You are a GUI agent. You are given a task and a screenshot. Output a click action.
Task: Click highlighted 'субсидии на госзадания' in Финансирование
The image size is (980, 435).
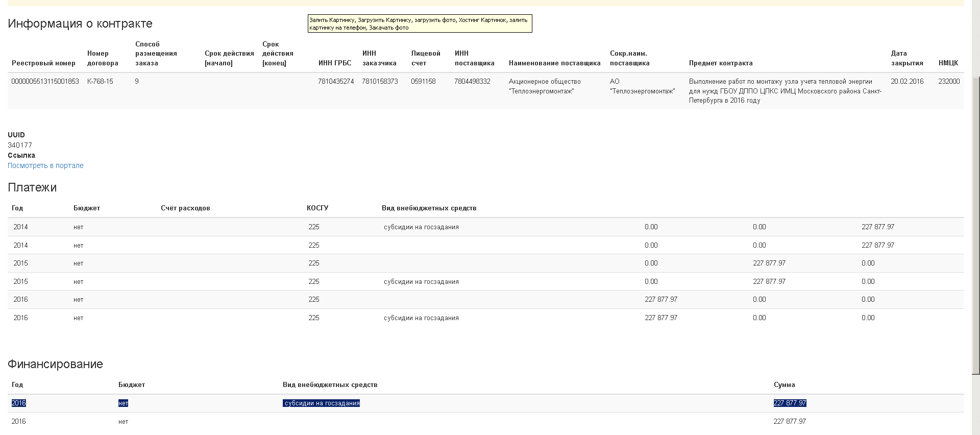[x=322, y=403]
